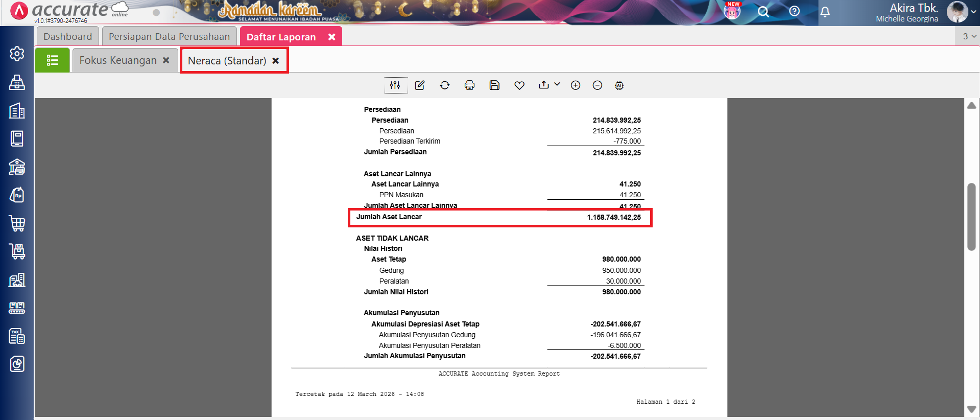Zoom in on the report
The height and width of the screenshot is (420, 980).
tap(576, 85)
